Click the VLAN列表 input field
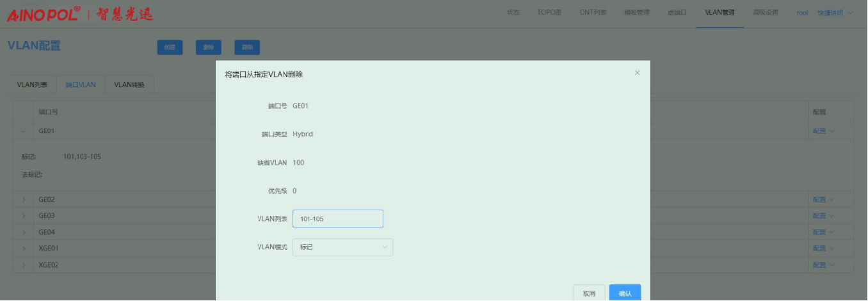This screenshot has width=868, height=301. [337, 219]
